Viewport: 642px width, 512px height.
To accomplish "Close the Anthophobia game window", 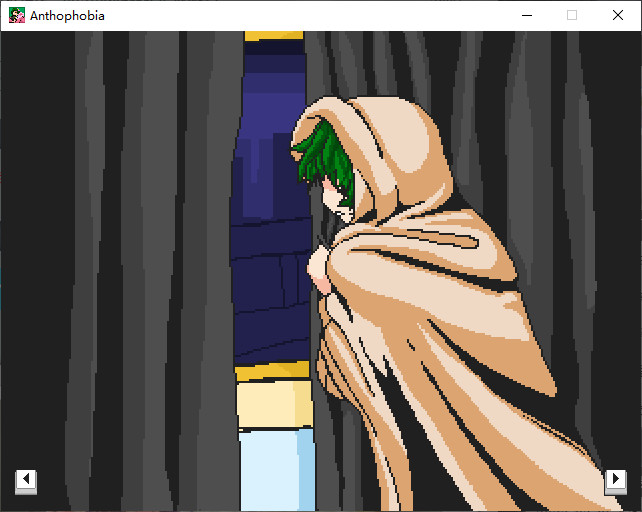I will [617, 15].
